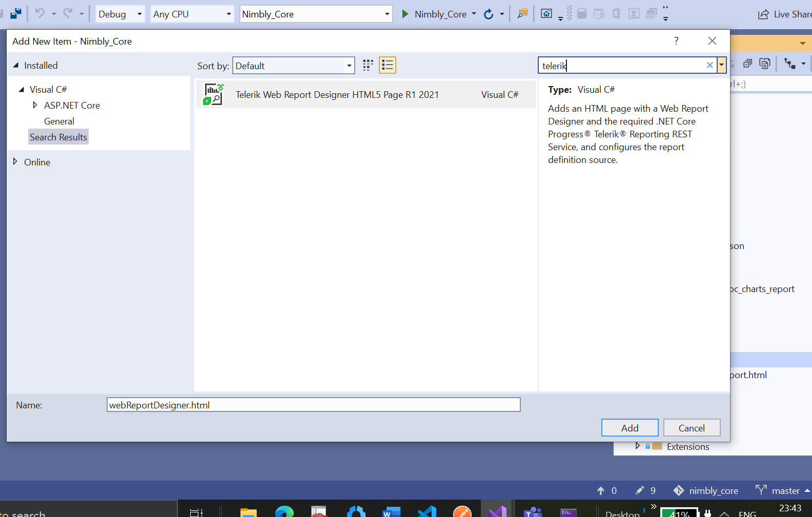Click the Add button
Image resolution: width=812 pixels, height=517 pixels.
pyautogui.click(x=630, y=428)
